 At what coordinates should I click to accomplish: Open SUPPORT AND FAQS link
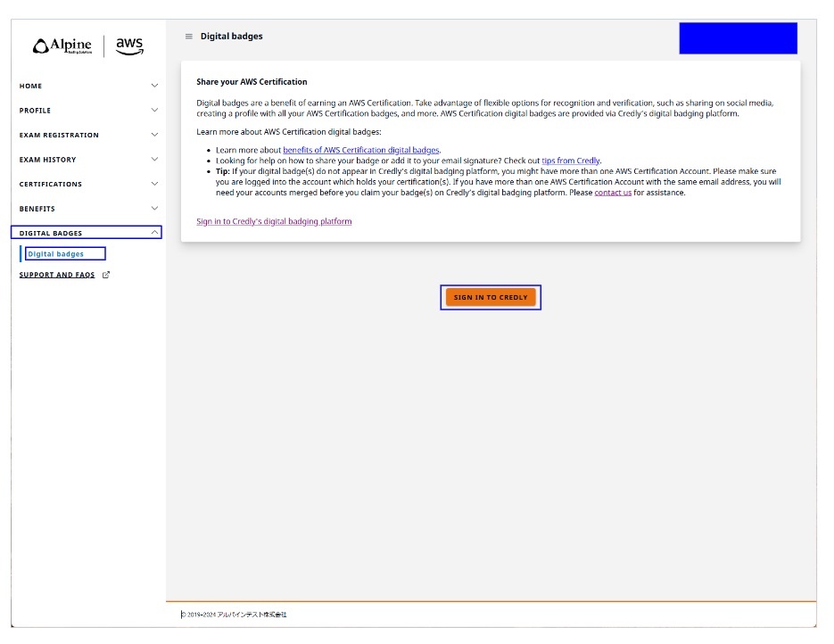(x=57, y=275)
